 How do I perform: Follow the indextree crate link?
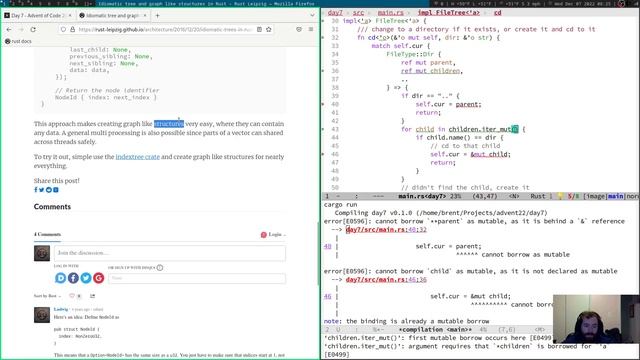point(138,157)
